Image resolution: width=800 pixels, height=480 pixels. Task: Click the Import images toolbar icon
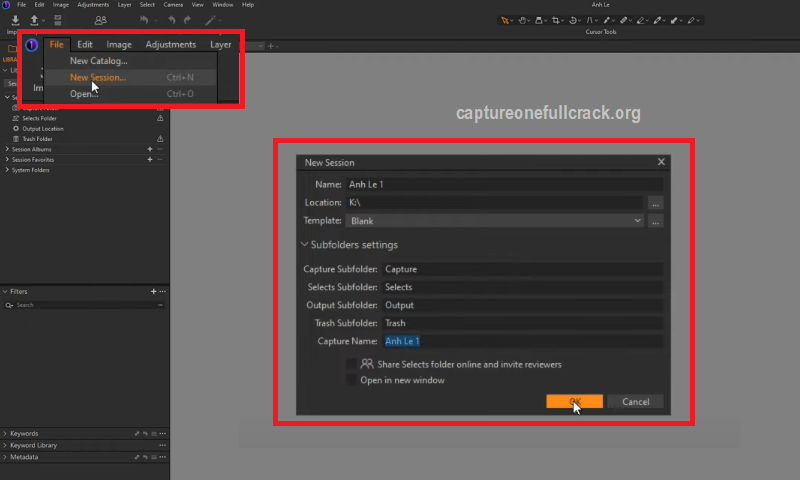15,20
